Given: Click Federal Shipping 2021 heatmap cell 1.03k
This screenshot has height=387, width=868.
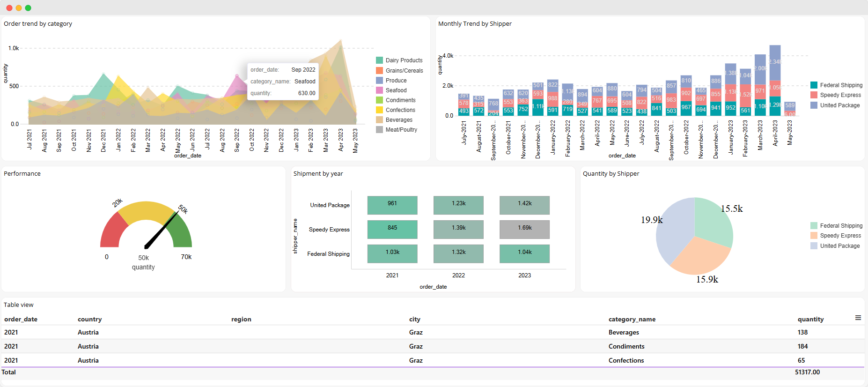Looking at the screenshot, I should tap(392, 254).
